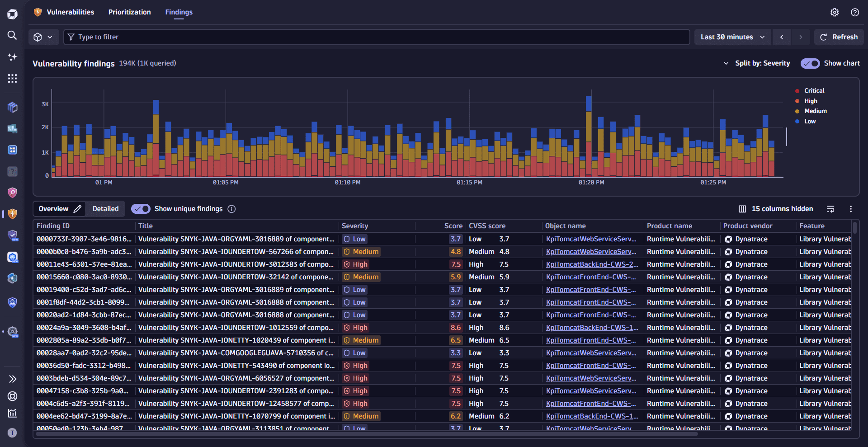Open the segment cube selector dropdown
868x447 pixels.
pos(43,37)
